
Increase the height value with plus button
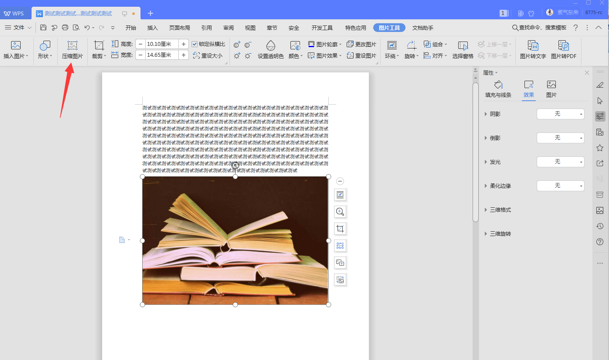(183, 44)
